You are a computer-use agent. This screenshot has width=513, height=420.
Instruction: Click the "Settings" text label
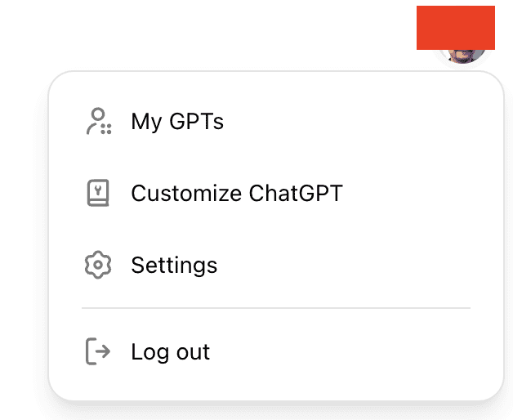click(x=174, y=266)
